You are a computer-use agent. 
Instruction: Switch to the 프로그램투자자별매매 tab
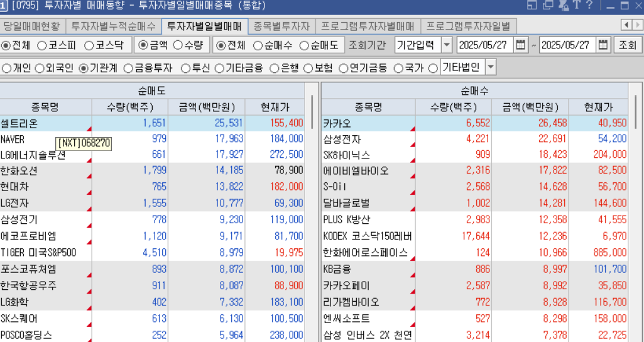click(368, 26)
